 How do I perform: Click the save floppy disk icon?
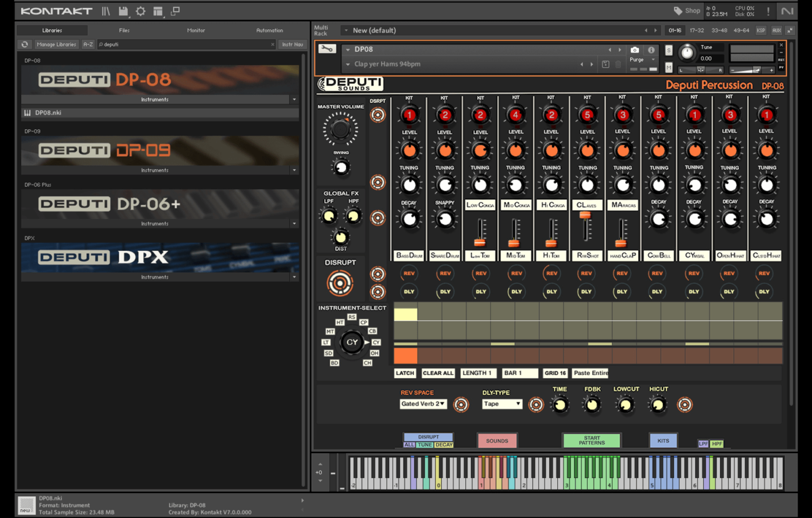(123, 11)
